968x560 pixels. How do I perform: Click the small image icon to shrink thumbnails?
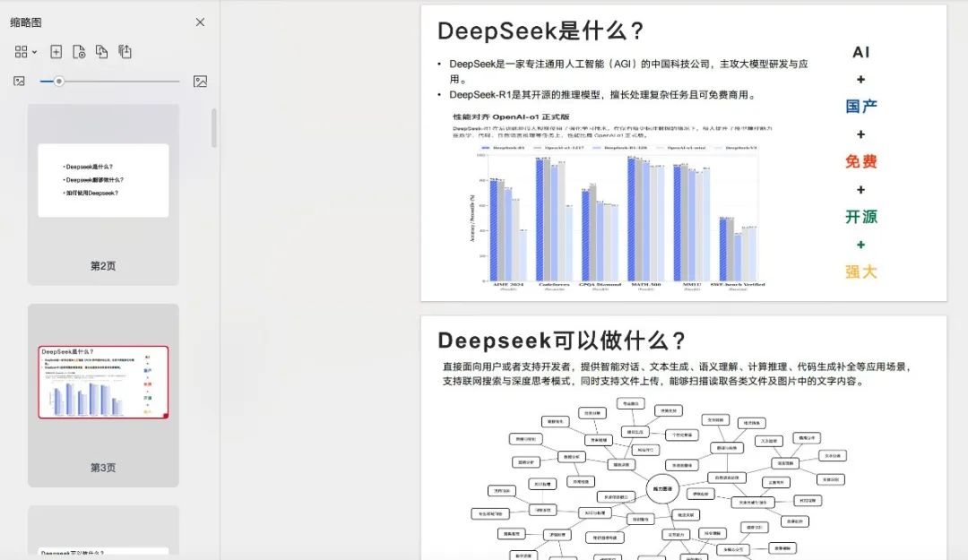(19, 82)
